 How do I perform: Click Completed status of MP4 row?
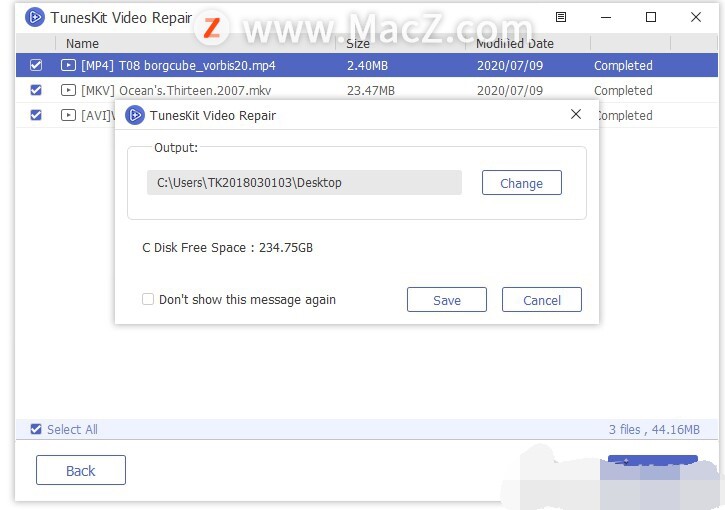pos(623,66)
